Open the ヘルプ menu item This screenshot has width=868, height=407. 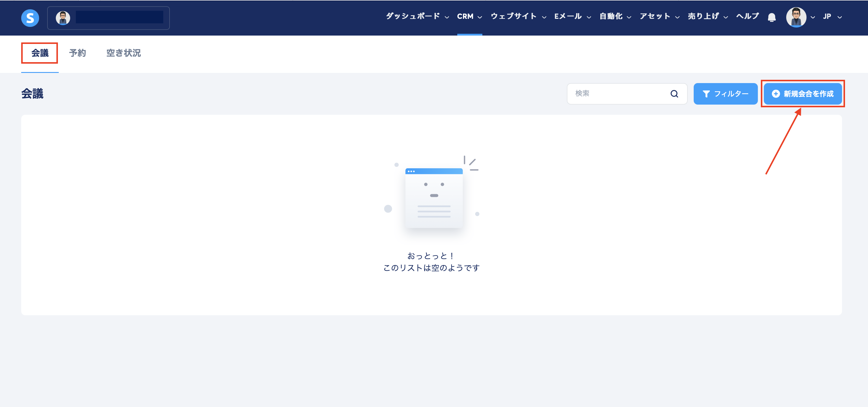(747, 16)
